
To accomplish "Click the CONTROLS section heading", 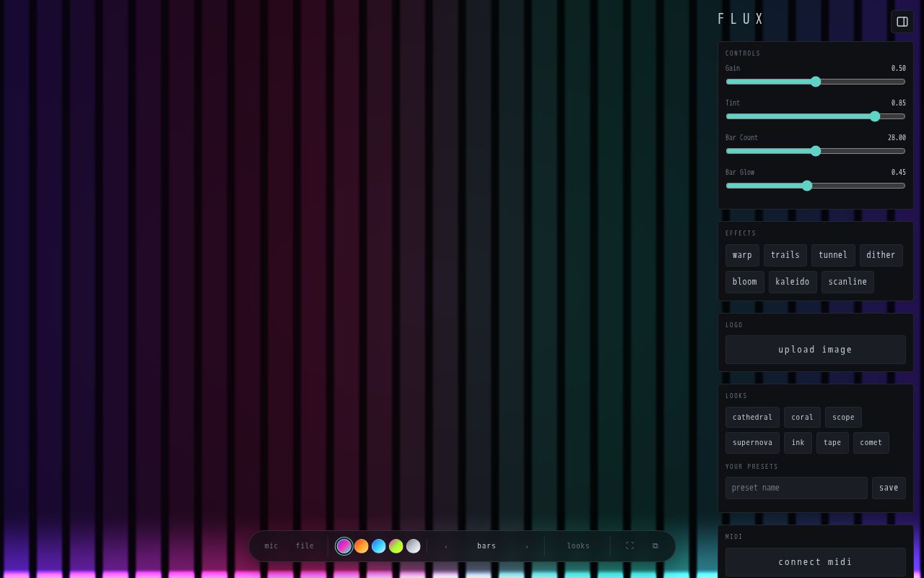I will click(x=743, y=53).
